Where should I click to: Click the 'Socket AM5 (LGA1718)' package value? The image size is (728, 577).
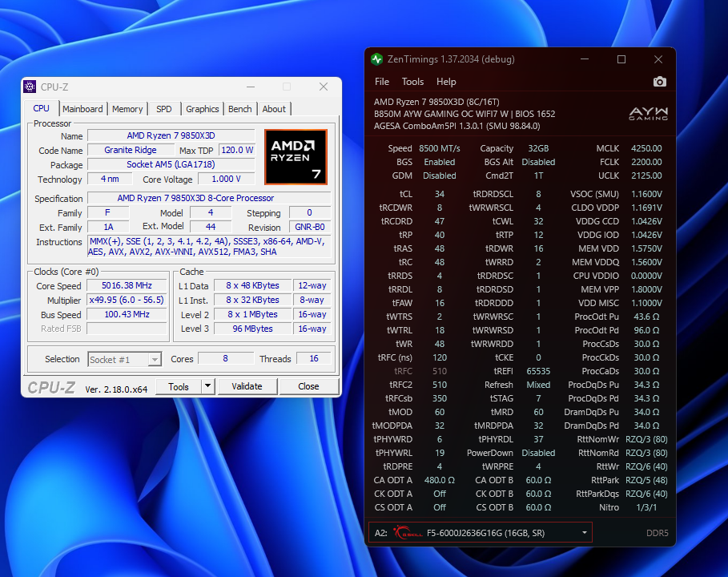tap(171, 164)
